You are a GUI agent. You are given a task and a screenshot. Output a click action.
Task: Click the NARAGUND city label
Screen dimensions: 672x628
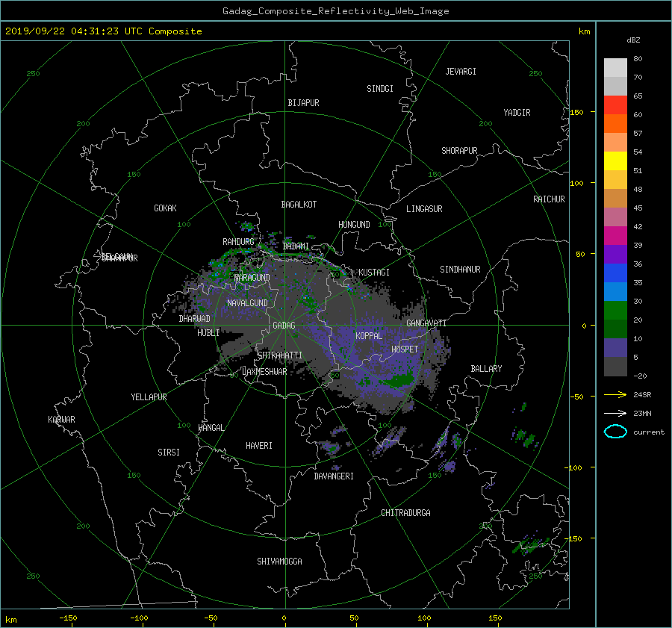[252, 277]
